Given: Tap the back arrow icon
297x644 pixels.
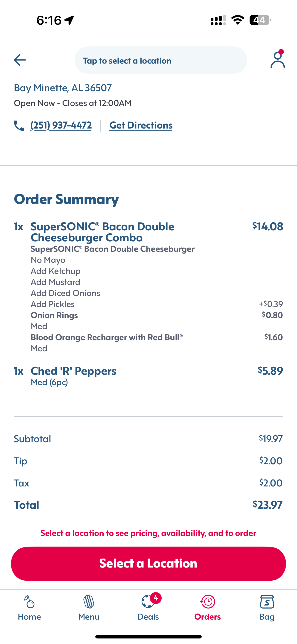Looking at the screenshot, I should tap(20, 60).
